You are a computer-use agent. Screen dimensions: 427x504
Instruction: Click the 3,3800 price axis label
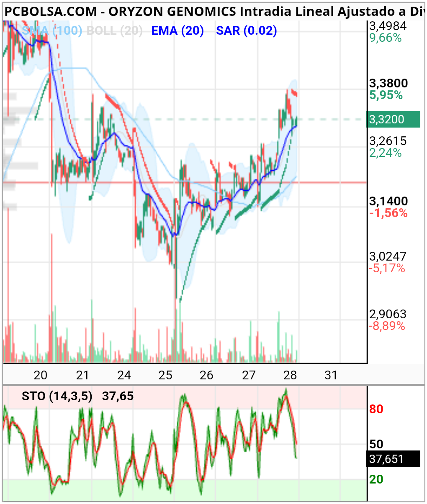coord(388,83)
